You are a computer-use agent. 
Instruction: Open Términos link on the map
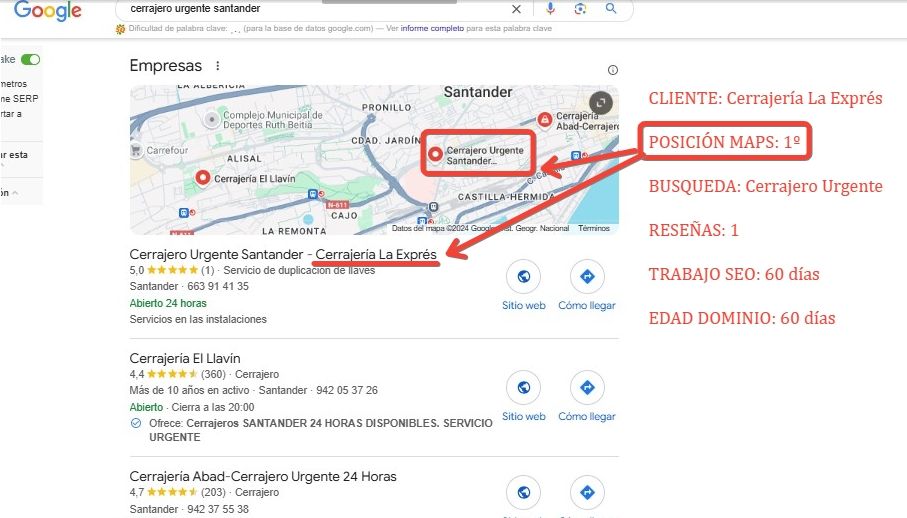click(593, 228)
